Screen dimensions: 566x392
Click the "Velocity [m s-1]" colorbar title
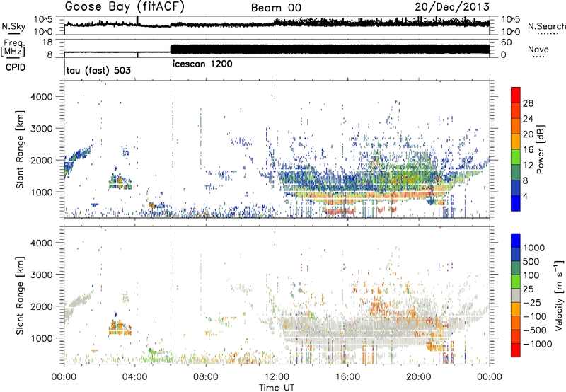click(559, 295)
